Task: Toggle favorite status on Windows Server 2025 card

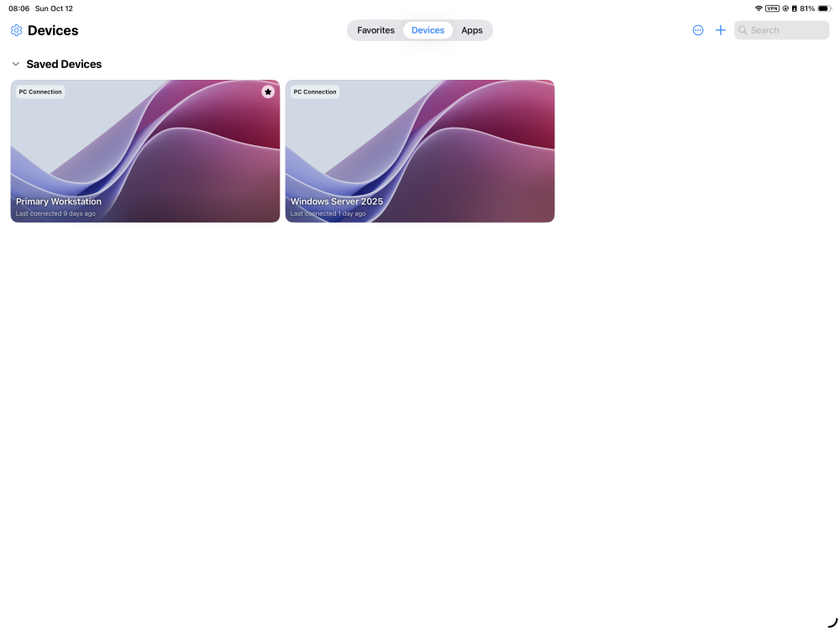Action: coord(543,92)
